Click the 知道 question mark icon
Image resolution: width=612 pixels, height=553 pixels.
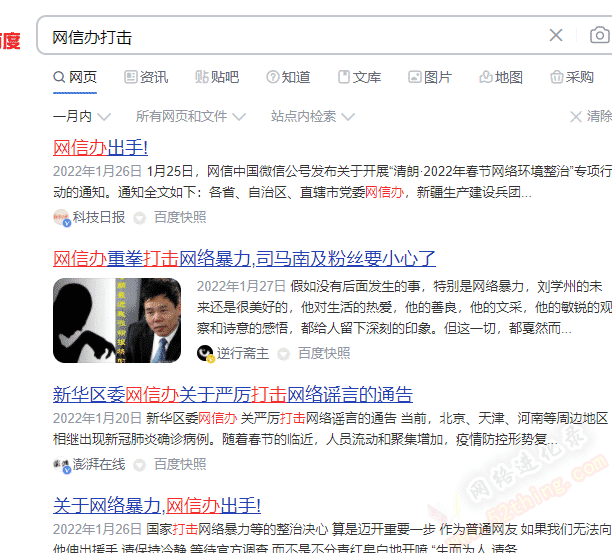pyautogui.click(x=272, y=77)
